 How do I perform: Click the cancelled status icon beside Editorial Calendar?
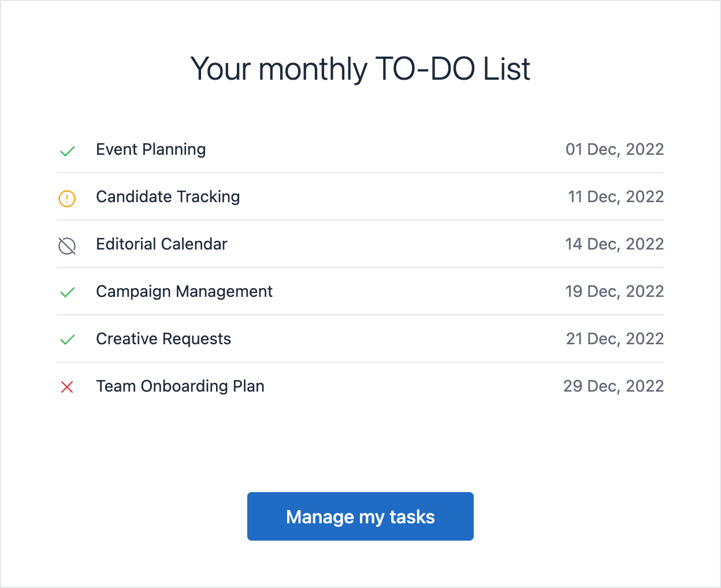(x=67, y=245)
